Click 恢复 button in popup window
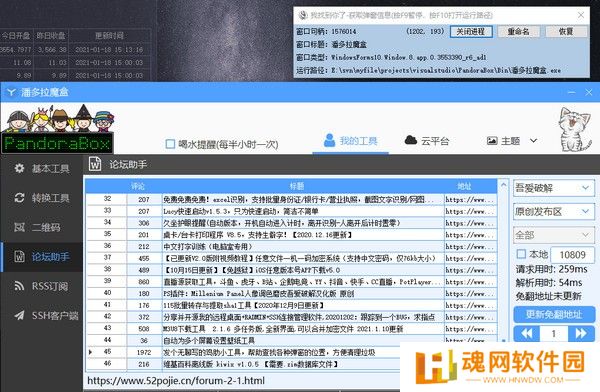The image size is (600, 392). pos(566,32)
